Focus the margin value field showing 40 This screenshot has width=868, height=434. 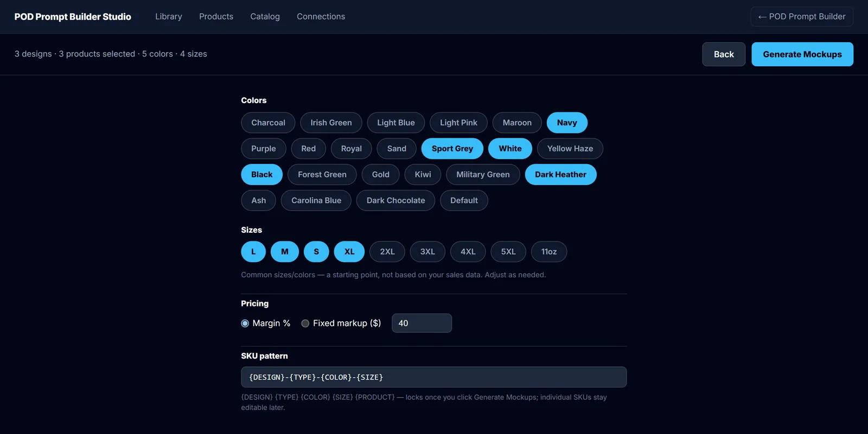click(x=422, y=323)
